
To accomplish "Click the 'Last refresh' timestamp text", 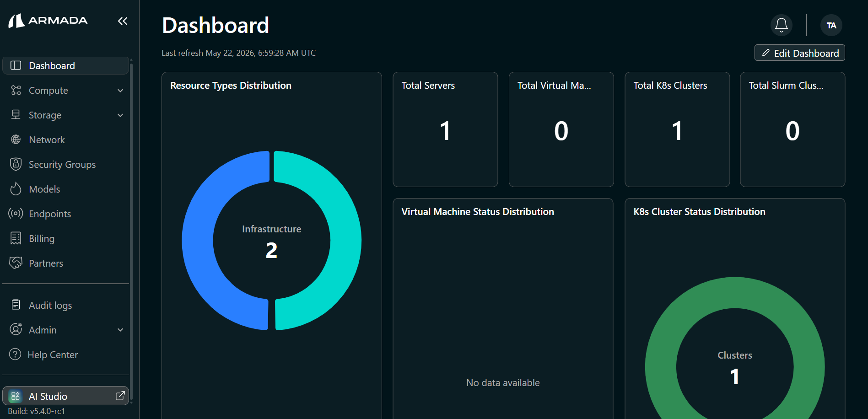I will coord(238,53).
